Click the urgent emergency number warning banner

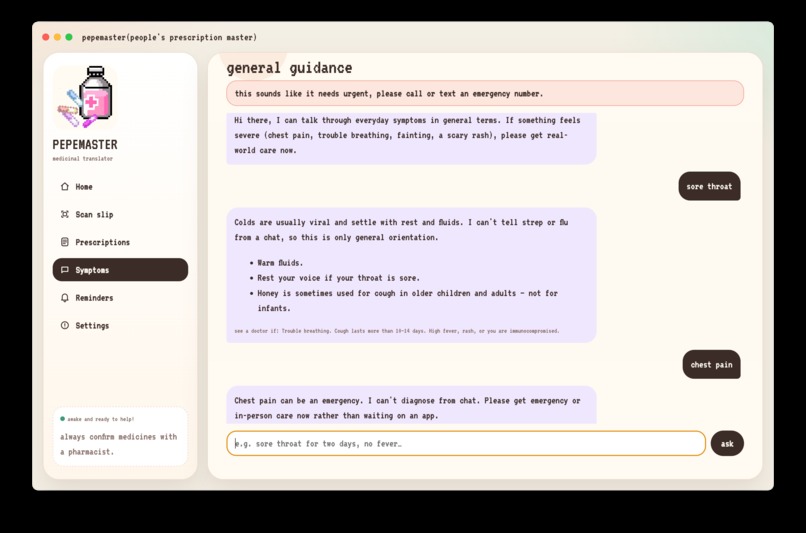[x=485, y=94]
